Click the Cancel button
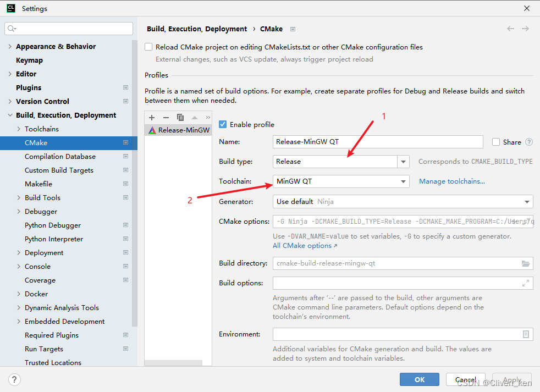 coord(466,379)
